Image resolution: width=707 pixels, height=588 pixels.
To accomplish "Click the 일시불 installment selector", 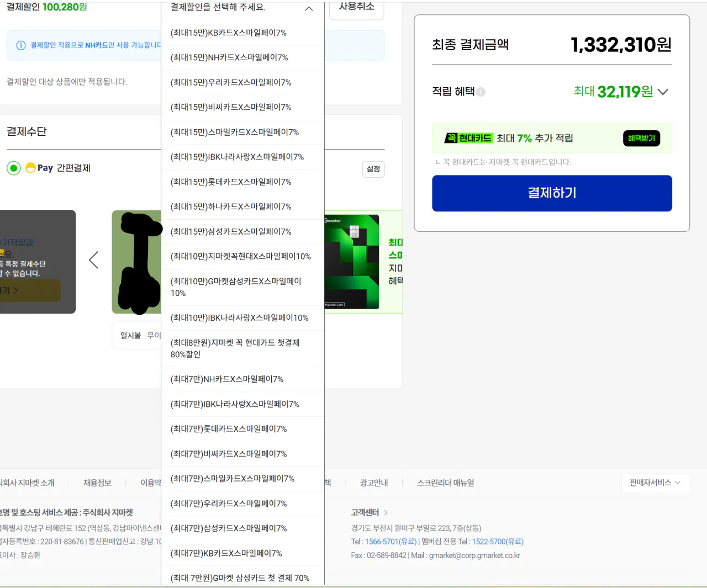I will tap(136, 335).
